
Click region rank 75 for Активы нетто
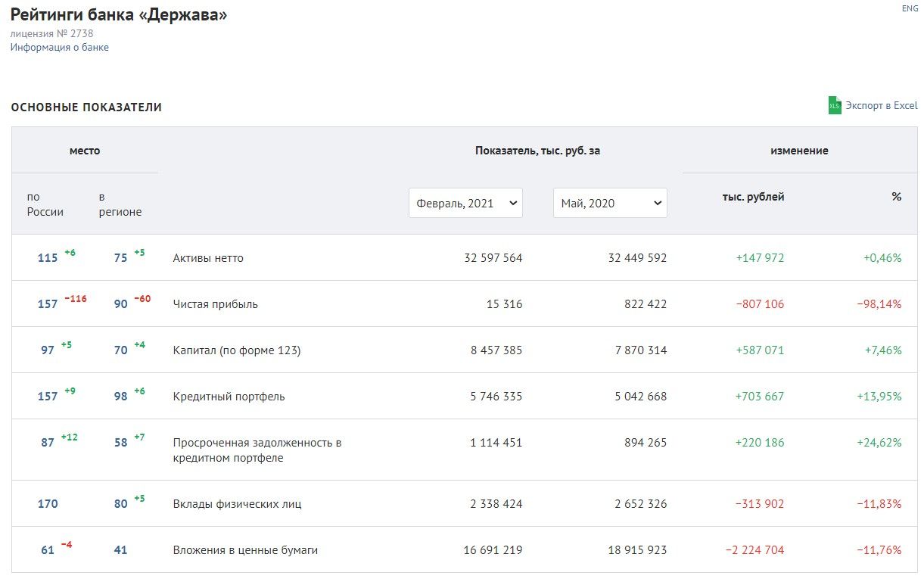(120, 258)
